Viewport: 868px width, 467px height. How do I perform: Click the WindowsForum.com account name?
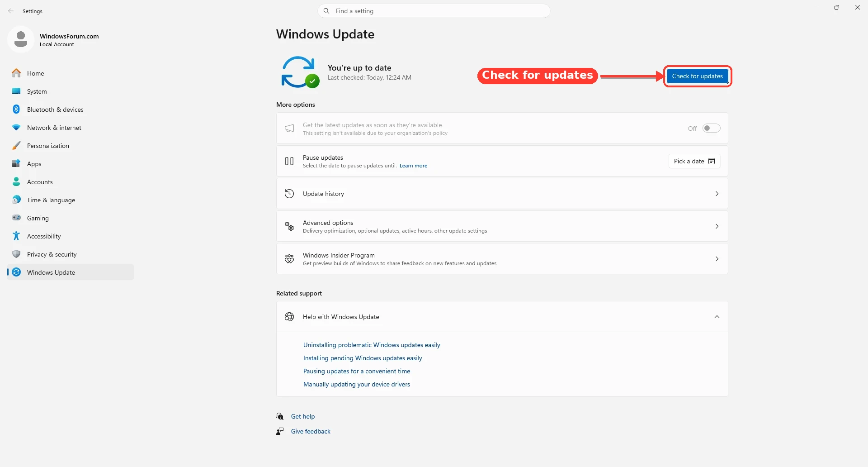point(69,36)
